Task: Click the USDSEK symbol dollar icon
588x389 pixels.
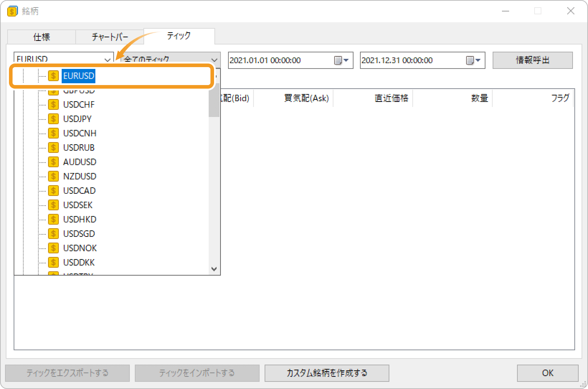Action: click(53, 205)
